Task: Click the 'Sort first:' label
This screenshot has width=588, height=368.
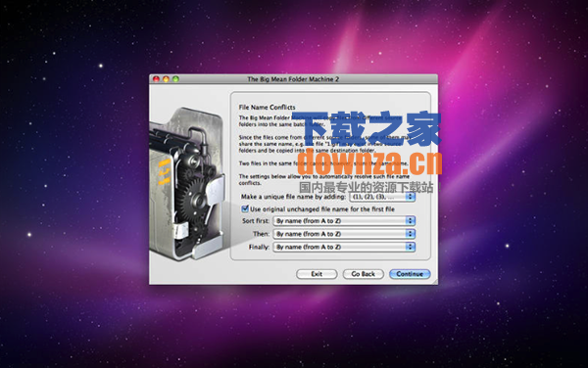Action: coord(256,221)
